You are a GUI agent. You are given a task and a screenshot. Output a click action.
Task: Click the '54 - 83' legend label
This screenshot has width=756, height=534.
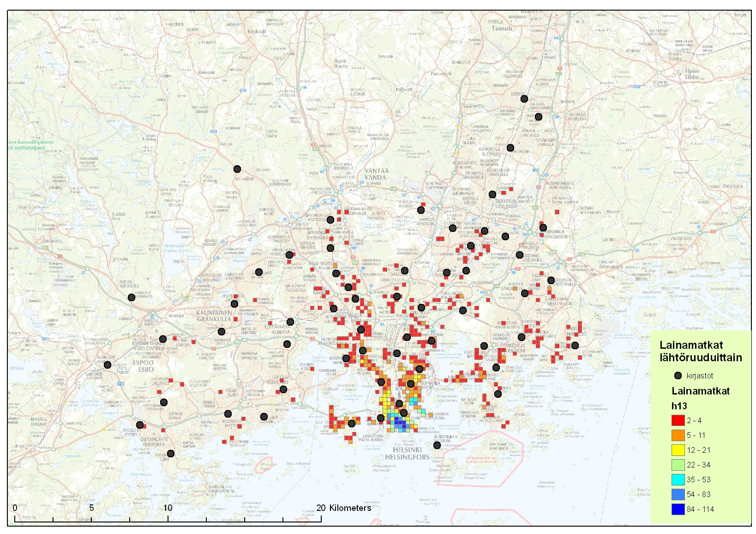[x=698, y=494]
